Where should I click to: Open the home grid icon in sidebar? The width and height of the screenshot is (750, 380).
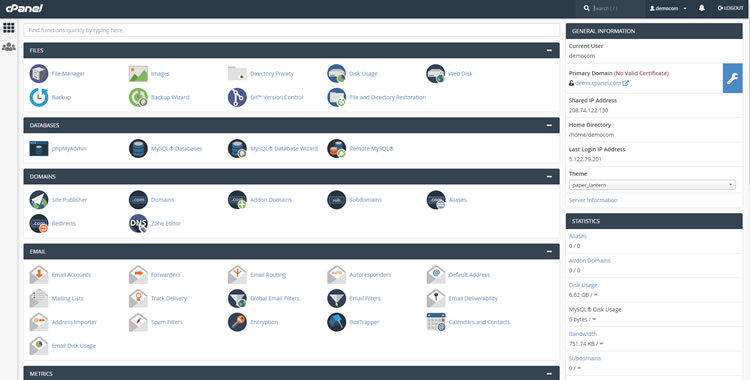pyautogui.click(x=9, y=27)
